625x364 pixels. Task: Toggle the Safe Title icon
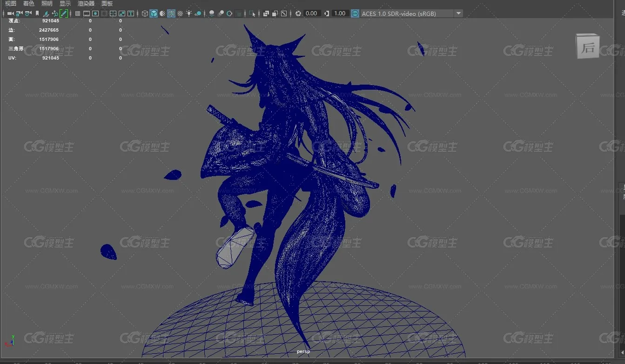click(131, 13)
